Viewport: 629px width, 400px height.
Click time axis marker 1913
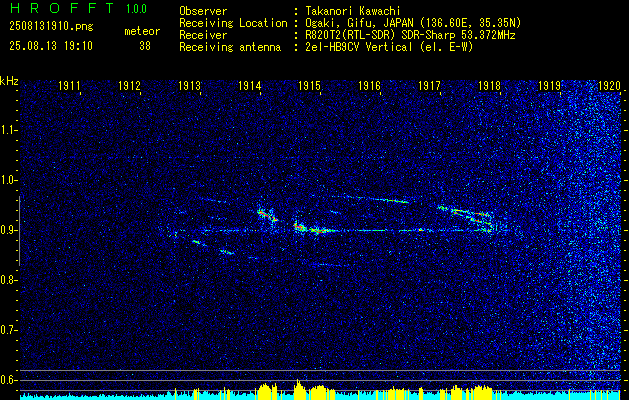(189, 85)
